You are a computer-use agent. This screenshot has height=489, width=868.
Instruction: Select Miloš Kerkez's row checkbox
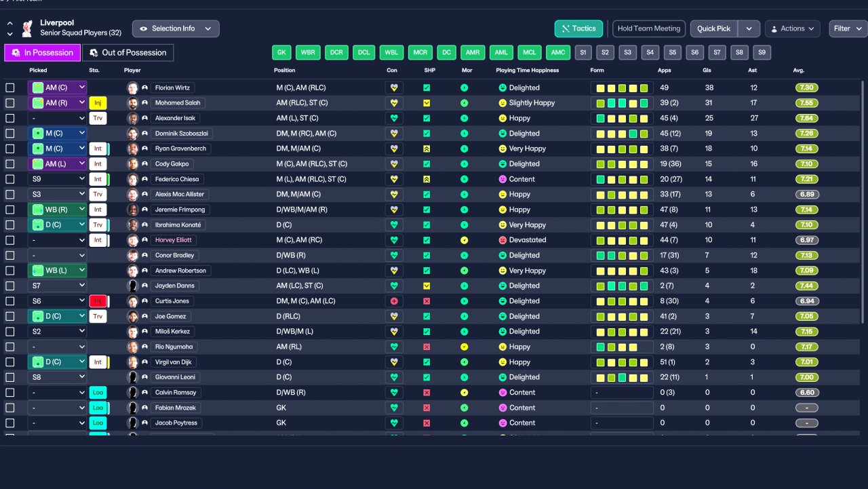10,332
